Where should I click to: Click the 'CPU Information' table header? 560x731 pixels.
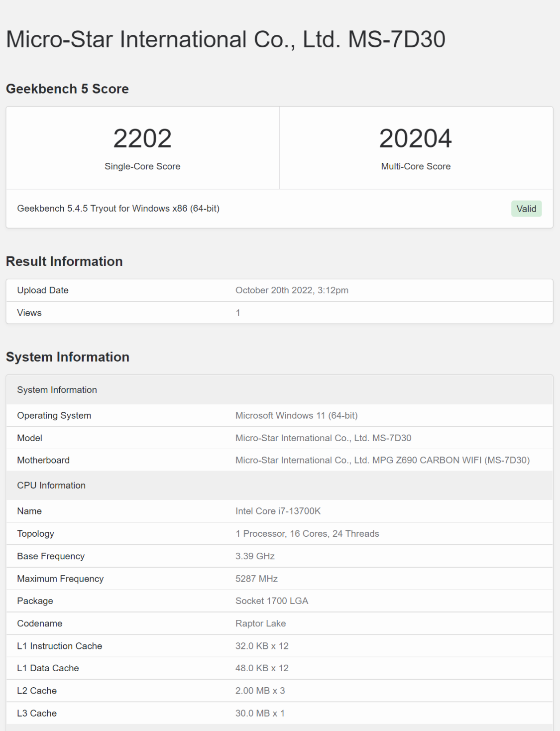point(279,486)
